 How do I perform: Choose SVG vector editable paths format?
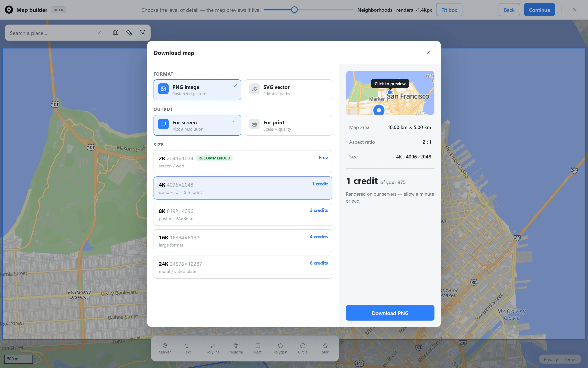[288, 90]
